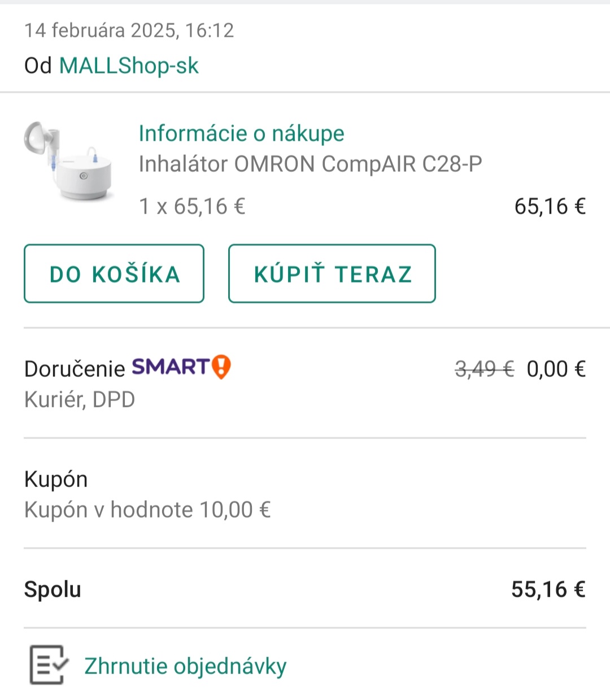Click the purple SMART delivery logo
The image size is (610, 700).
pyautogui.click(x=171, y=367)
